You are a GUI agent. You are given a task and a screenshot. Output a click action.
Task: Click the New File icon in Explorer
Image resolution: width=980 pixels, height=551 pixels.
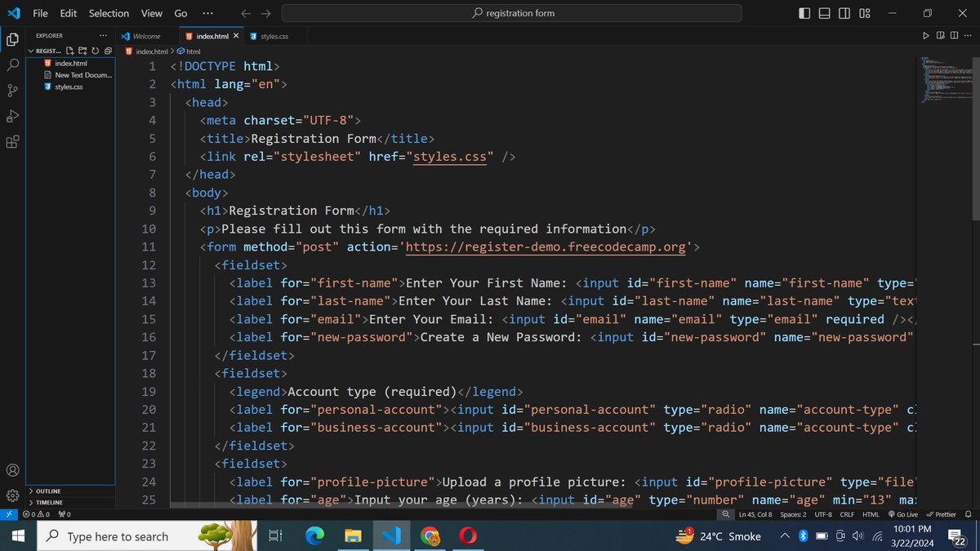click(70, 51)
